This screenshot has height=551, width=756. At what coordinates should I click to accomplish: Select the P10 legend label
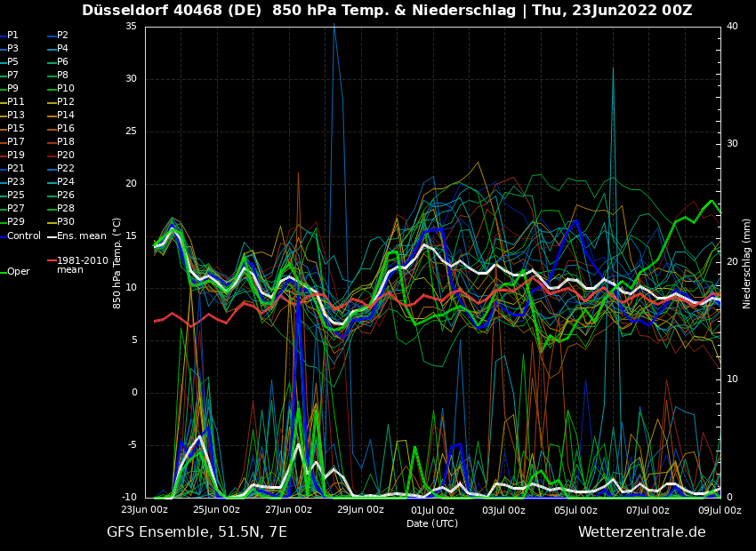tap(66, 89)
